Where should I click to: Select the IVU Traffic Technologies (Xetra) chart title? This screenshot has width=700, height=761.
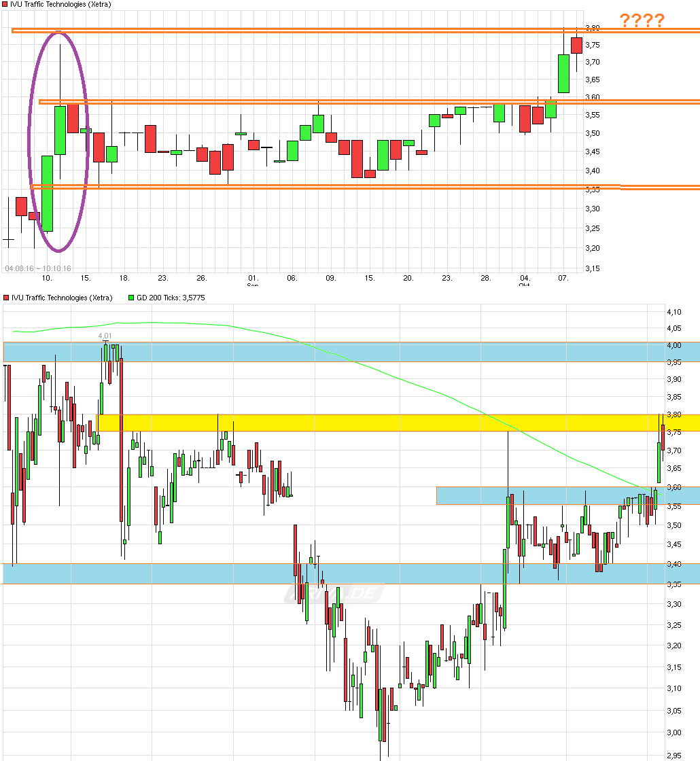point(61,4)
